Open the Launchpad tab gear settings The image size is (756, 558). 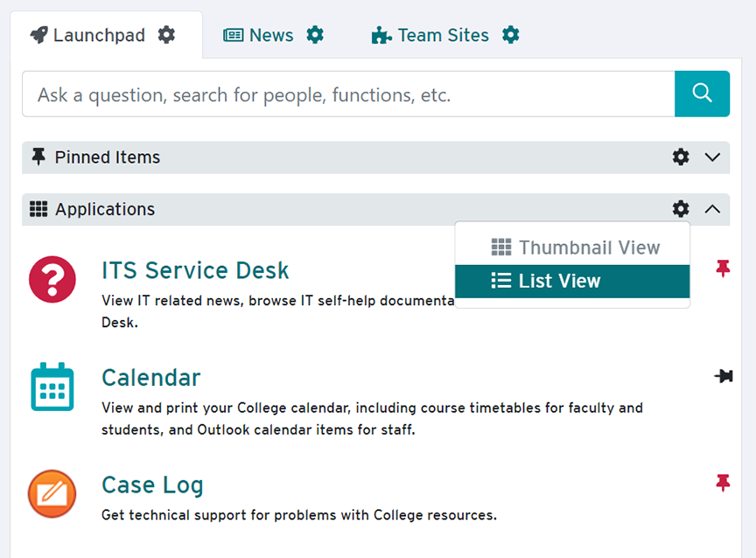(x=166, y=35)
